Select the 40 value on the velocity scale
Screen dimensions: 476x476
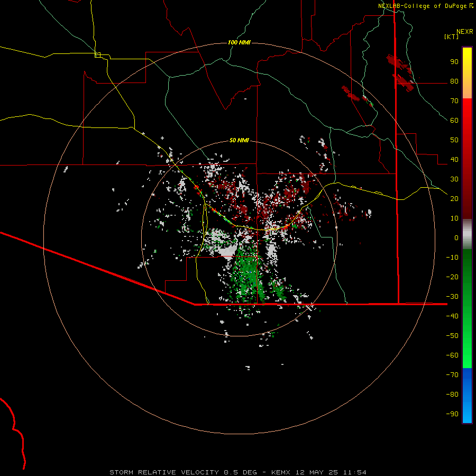[454, 160]
